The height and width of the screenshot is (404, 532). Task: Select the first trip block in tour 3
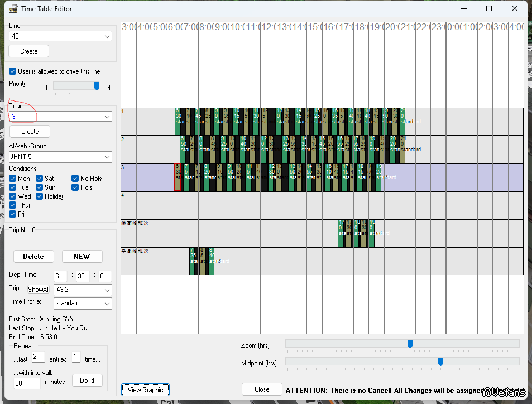(x=178, y=177)
